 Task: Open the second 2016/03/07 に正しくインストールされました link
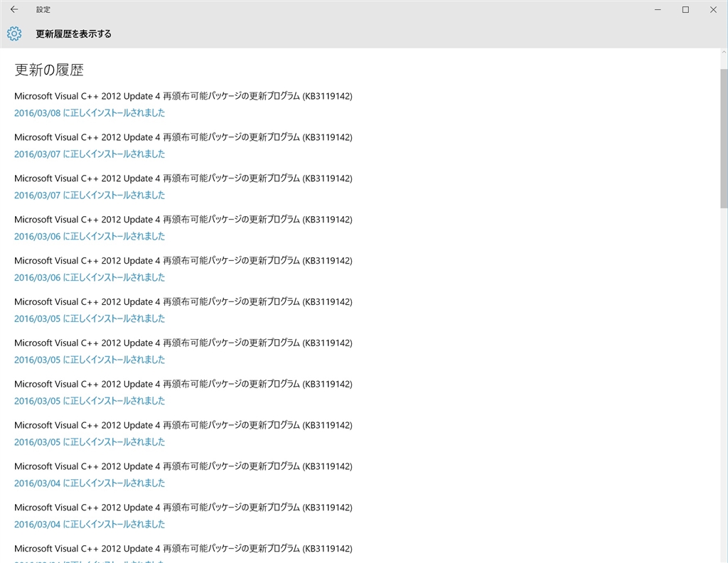click(90, 195)
